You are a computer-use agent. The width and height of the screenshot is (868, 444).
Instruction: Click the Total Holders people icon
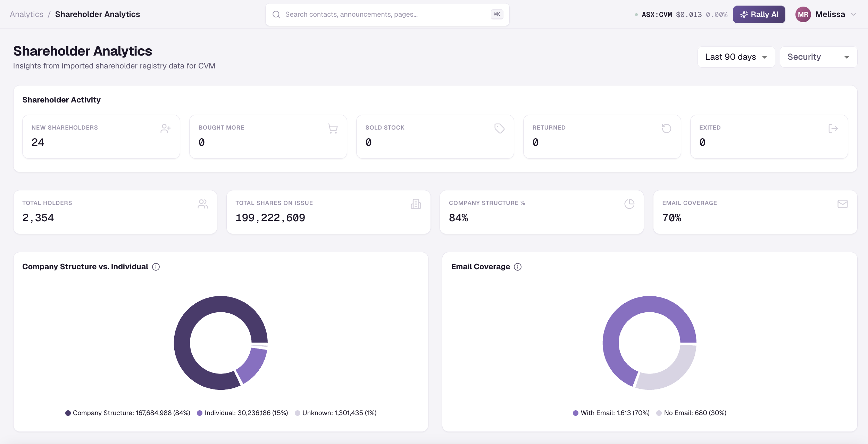203,204
